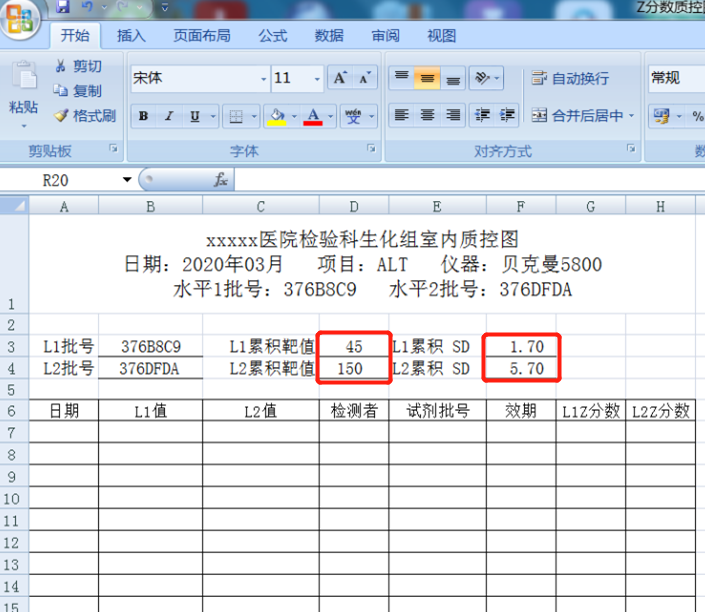
Task: Toggle italic formatting
Action: coord(169,116)
